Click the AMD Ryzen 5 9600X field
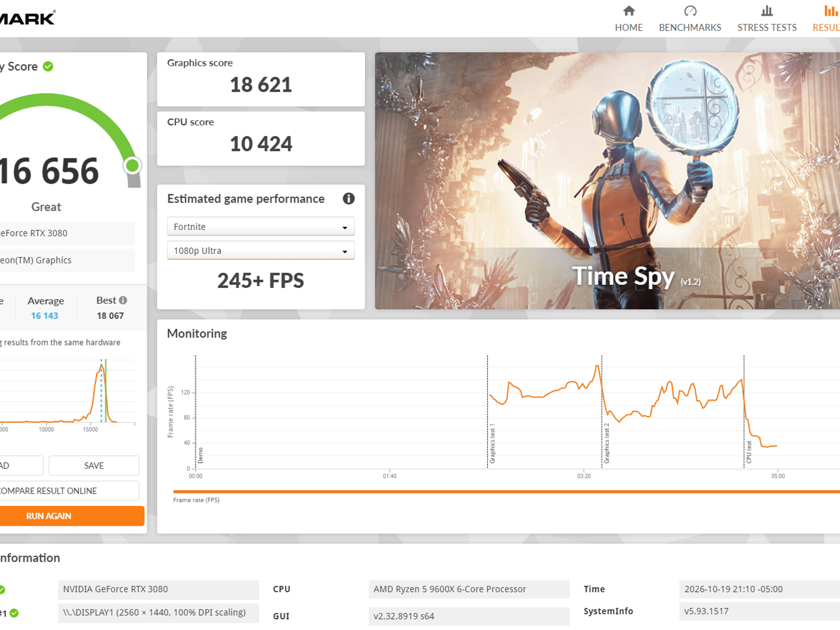The height and width of the screenshot is (630, 840). (469, 589)
